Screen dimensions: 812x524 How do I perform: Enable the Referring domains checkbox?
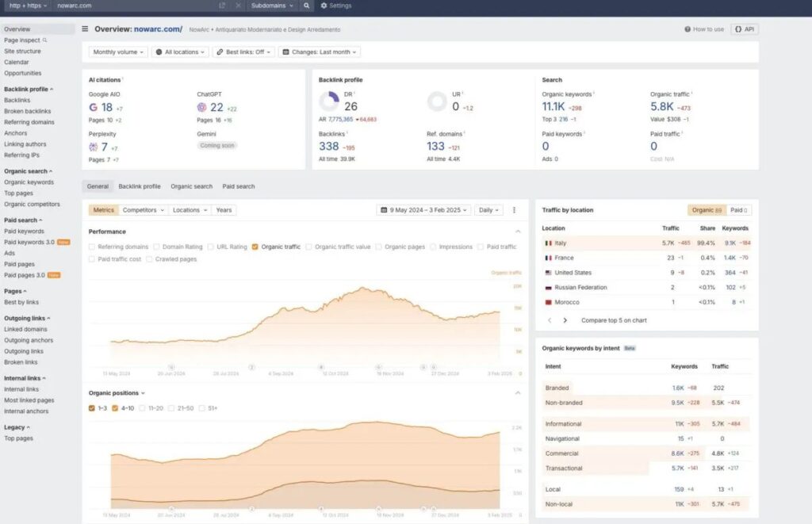(93, 247)
